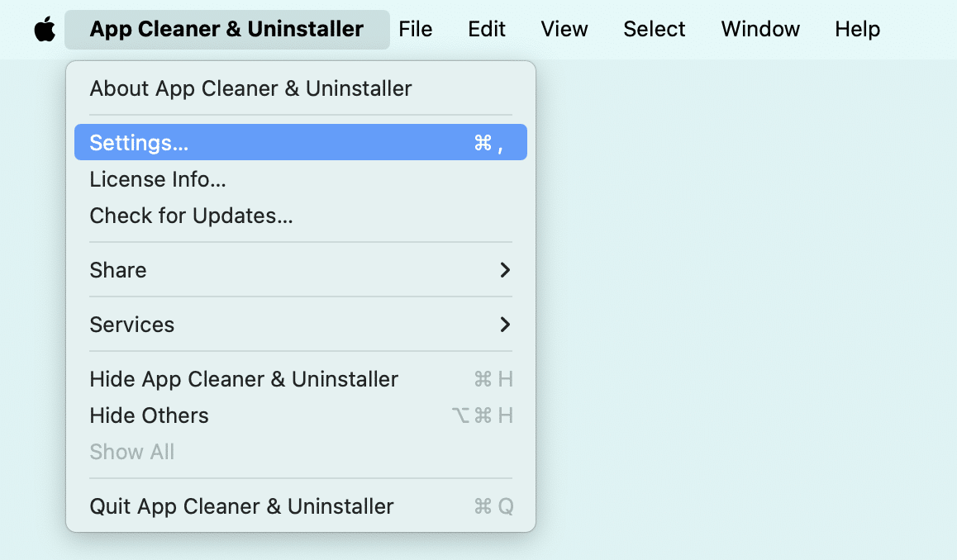957x560 pixels.
Task: Open the Window menu
Action: [759, 29]
